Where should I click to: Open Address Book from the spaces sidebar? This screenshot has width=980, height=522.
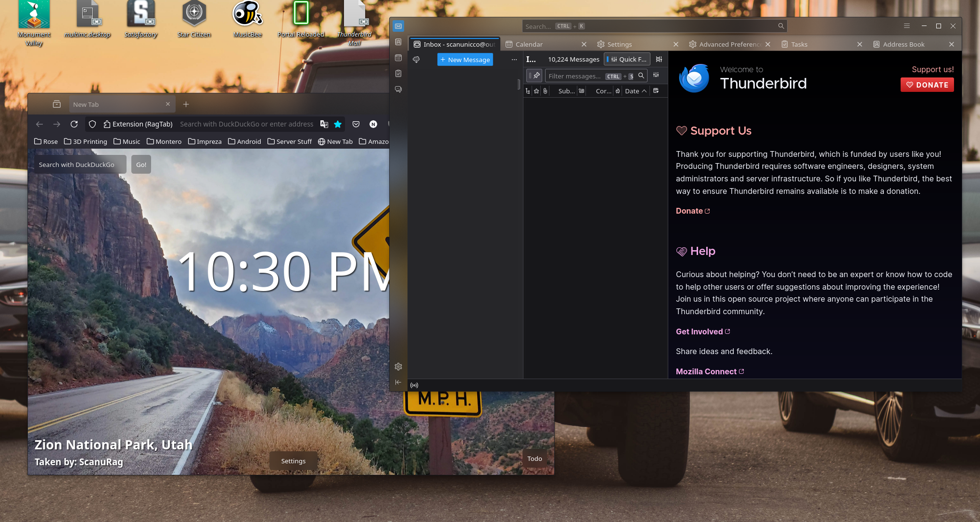coord(398,42)
